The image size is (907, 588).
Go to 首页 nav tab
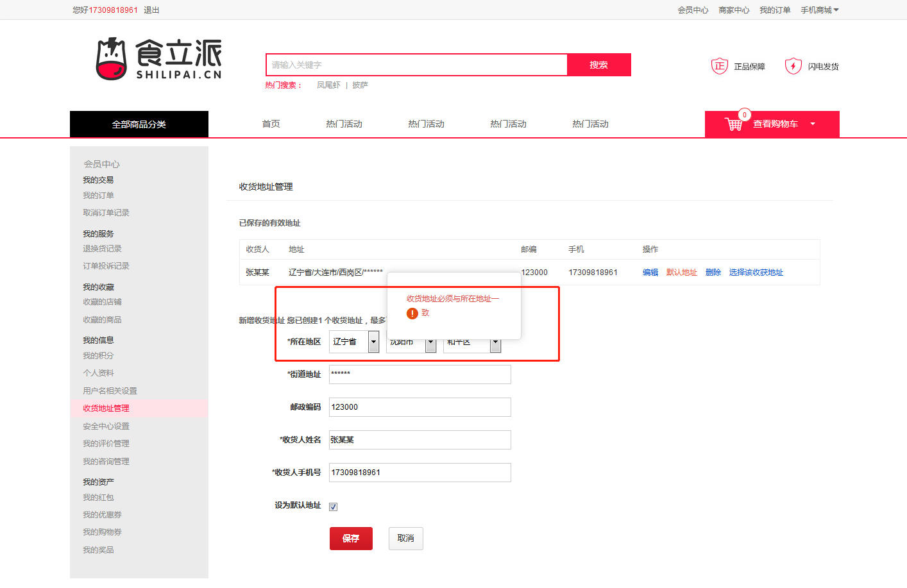tap(271, 124)
